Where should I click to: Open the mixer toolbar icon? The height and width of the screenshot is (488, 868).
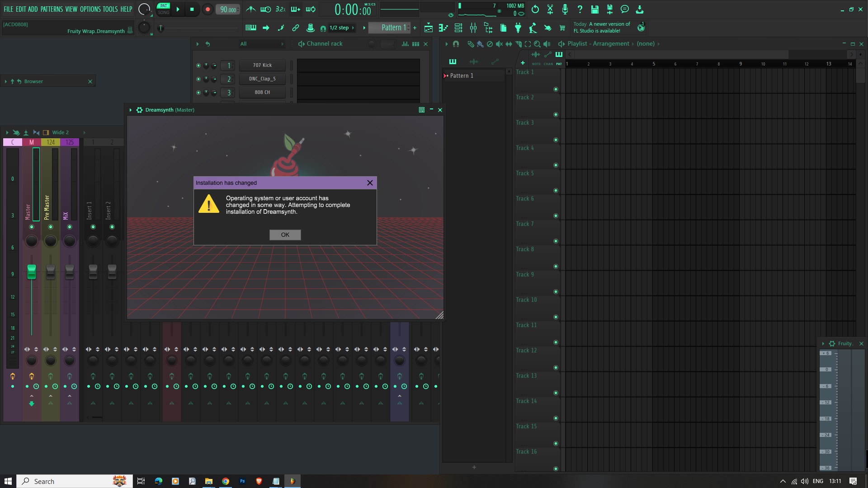tap(473, 28)
